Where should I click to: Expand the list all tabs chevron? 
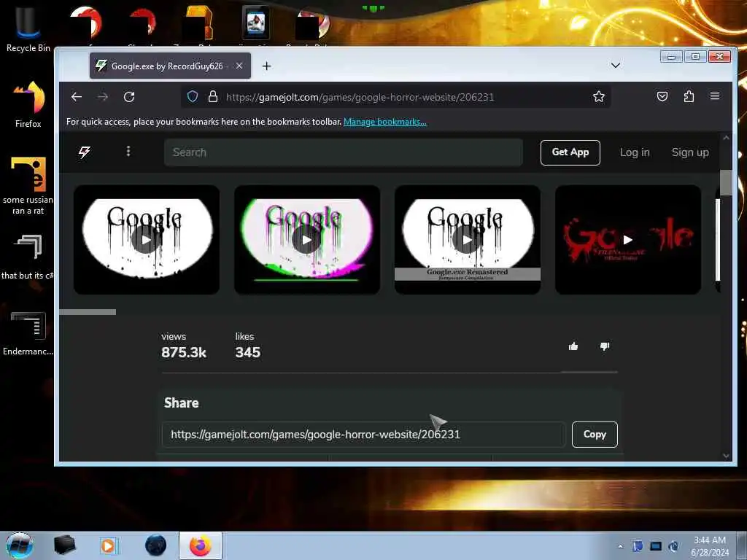(x=616, y=65)
